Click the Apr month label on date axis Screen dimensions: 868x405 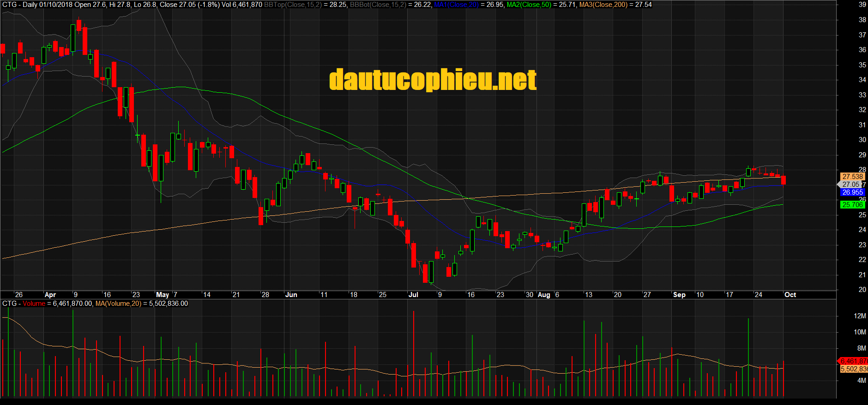click(x=50, y=295)
